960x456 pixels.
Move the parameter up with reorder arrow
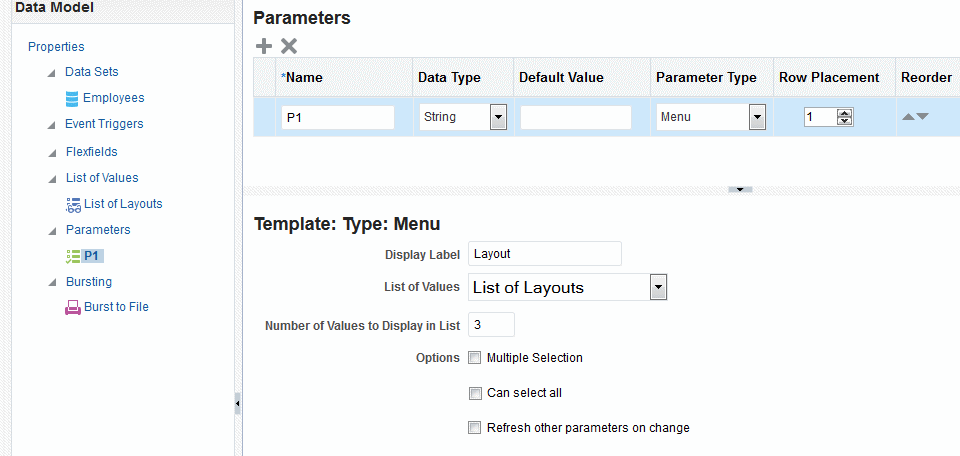(908, 117)
